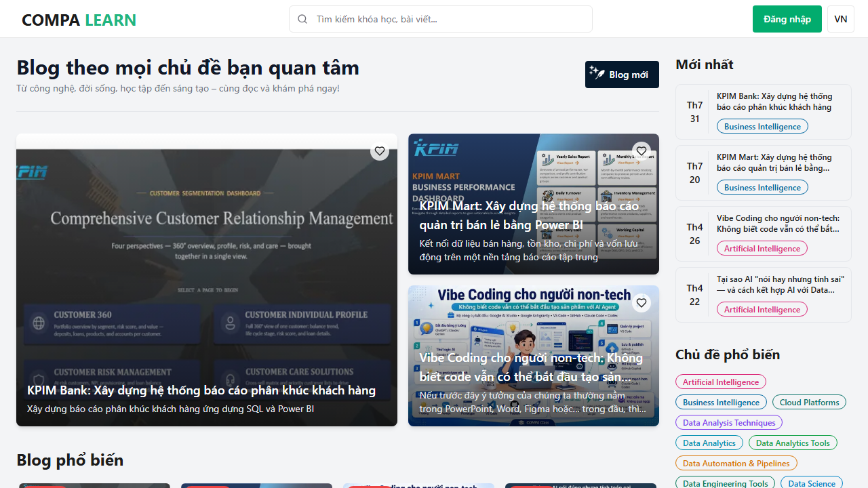Click the Chủ đề phổ biến heading
The image size is (868, 488).
(728, 354)
